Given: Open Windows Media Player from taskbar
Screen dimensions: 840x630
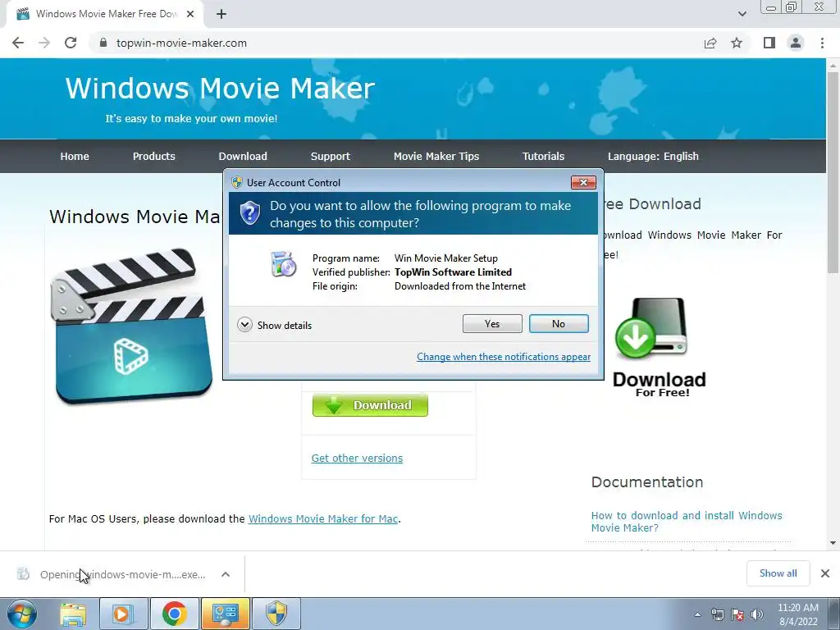Looking at the screenshot, I should [x=122, y=614].
